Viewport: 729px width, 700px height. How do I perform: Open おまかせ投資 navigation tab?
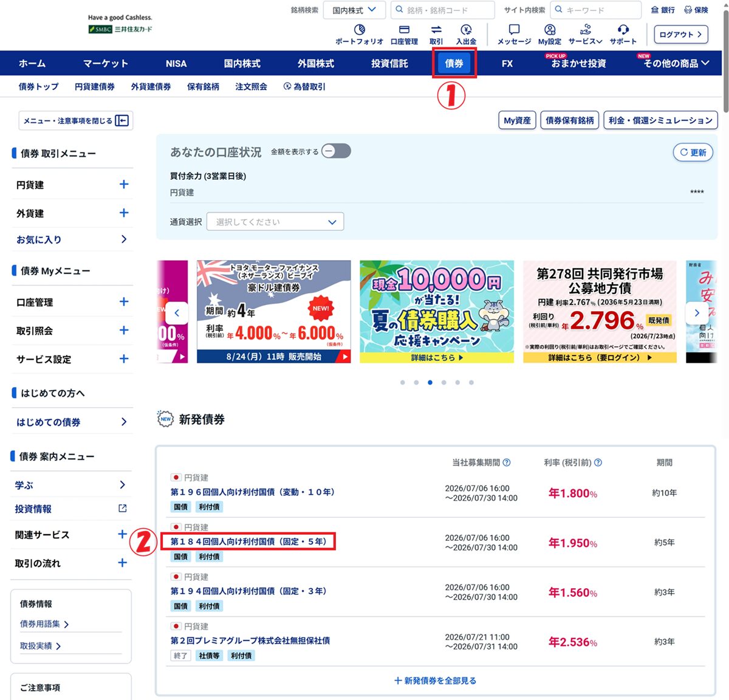[x=578, y=63]
